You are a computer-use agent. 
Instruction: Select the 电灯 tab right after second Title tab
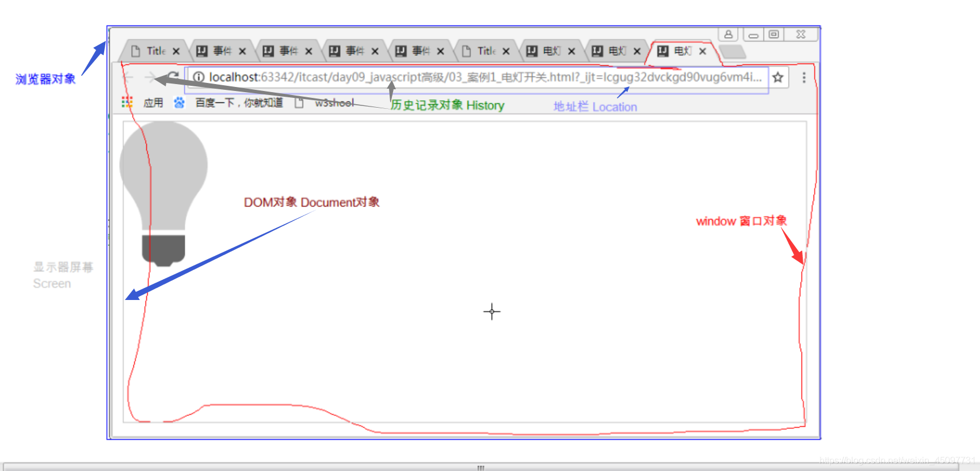coord(550,51)
